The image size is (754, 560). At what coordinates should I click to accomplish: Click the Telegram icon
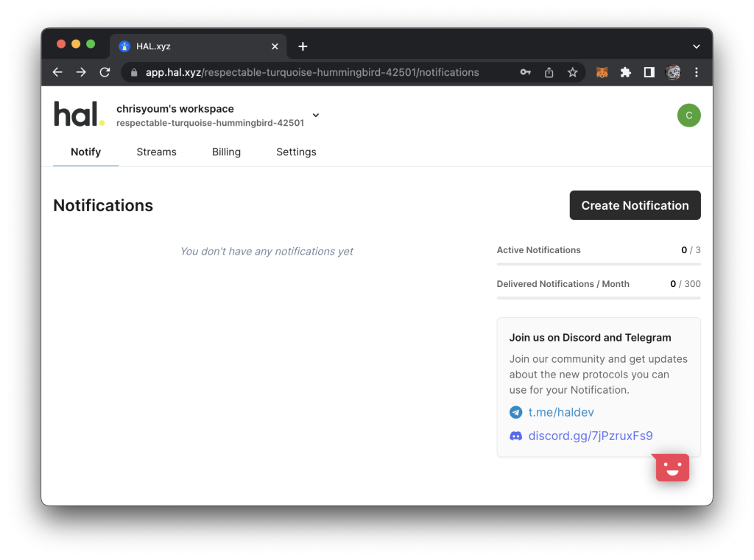tap(515, 412)
